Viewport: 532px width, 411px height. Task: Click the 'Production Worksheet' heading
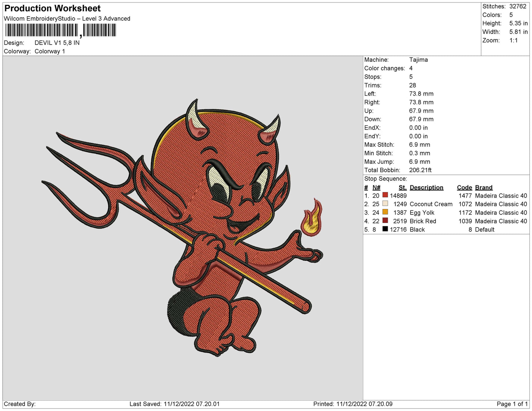coord(52,8)
